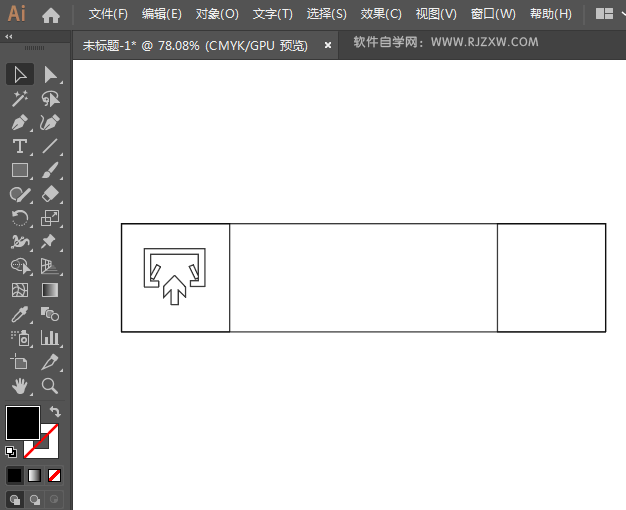
Task: Activate the Paintbrush tool
Action: [x=51, y=170]
